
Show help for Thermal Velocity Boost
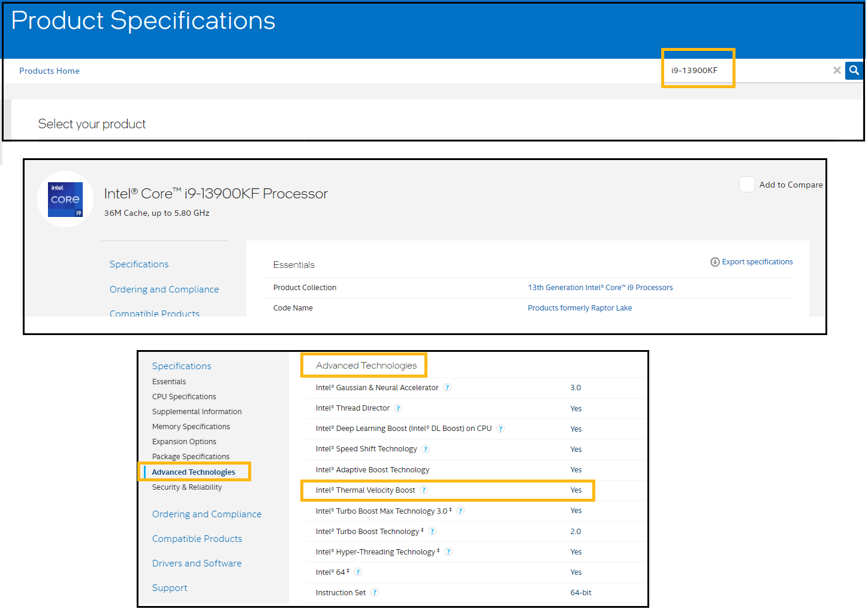point(424,490)
